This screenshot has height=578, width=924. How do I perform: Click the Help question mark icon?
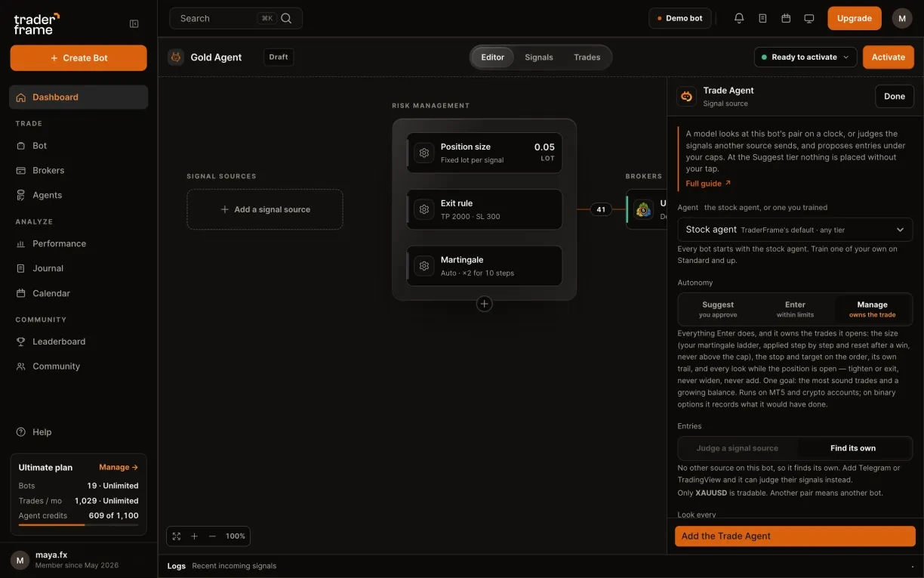coord(21,432)
